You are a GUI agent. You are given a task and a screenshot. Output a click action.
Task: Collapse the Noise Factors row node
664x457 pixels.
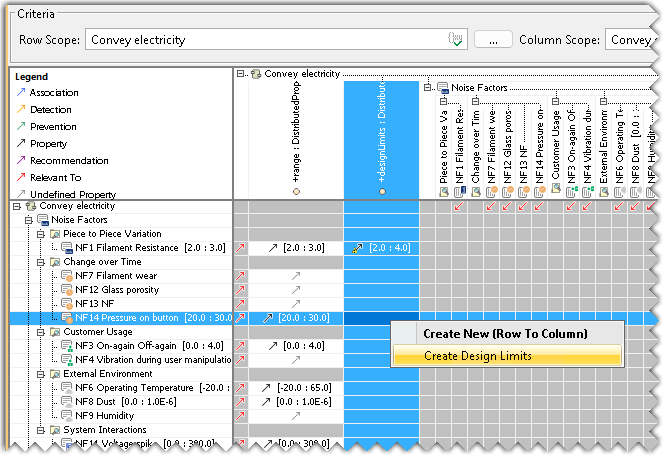coord(28,220)
